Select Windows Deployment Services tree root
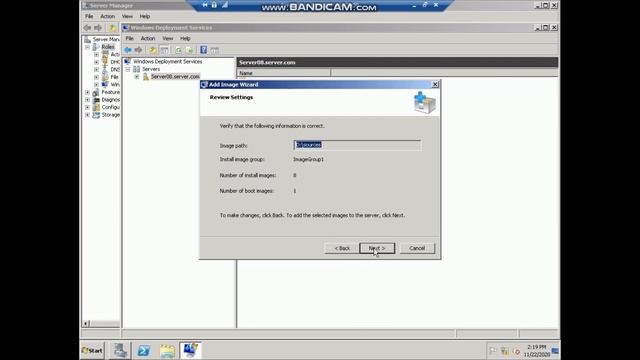This screenshot has height=360, width=640. point(167,61)
